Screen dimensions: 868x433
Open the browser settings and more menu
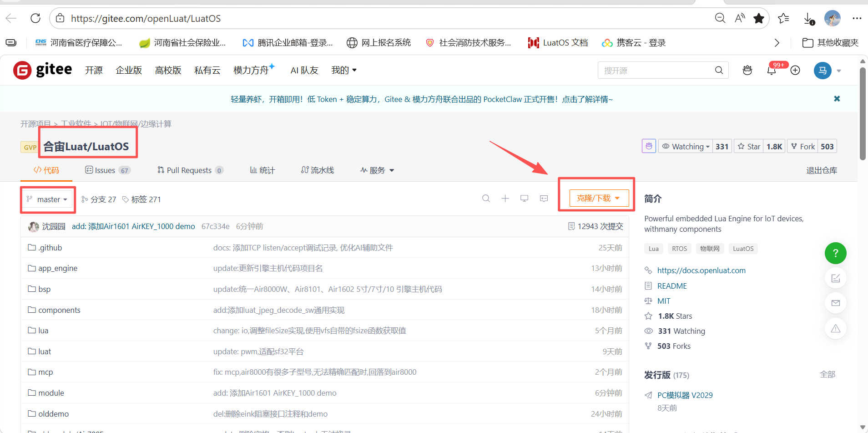point(857,18)
